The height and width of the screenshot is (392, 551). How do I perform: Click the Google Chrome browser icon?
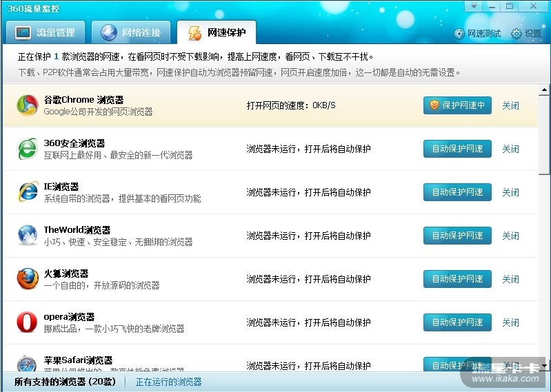pos(28,105)
